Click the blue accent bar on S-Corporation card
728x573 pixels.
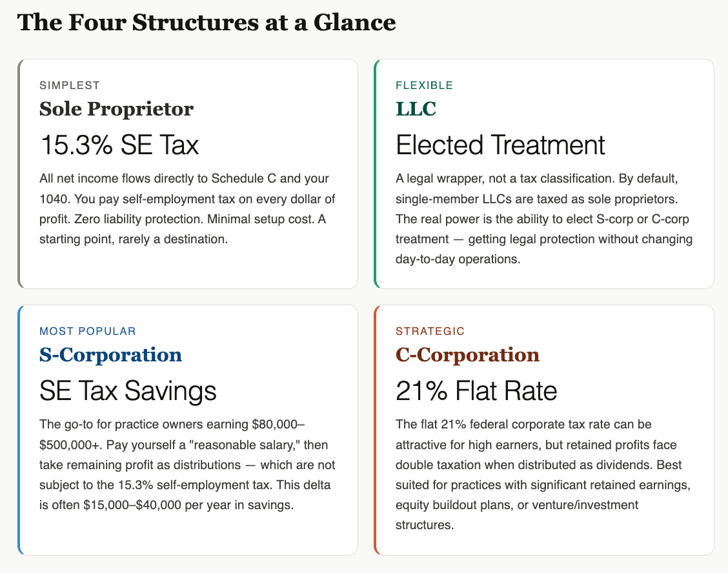20,430
